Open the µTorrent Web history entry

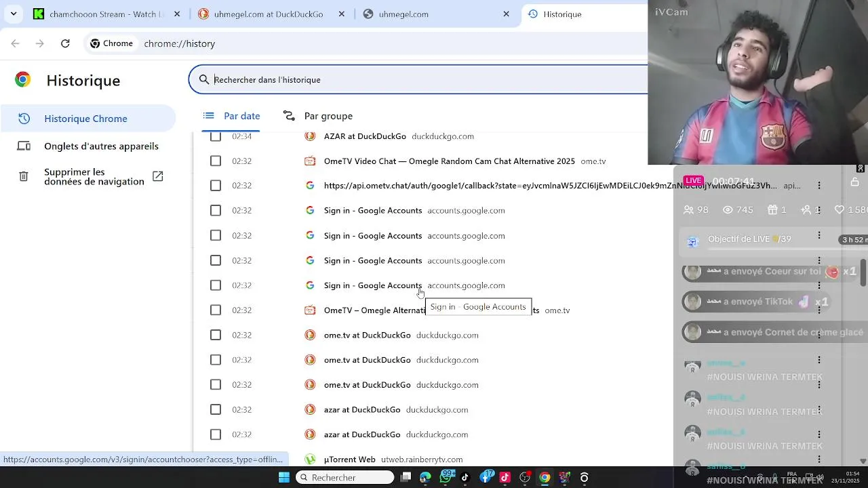349,460
